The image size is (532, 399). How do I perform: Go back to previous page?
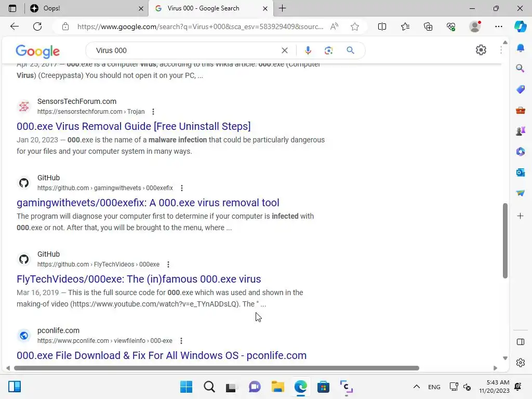[x=14, y=26]
